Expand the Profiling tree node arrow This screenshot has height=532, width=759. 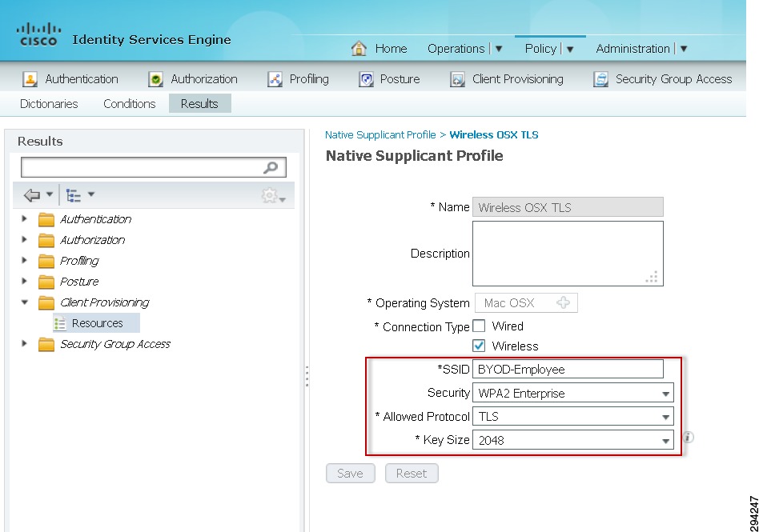tap(24, 260)
